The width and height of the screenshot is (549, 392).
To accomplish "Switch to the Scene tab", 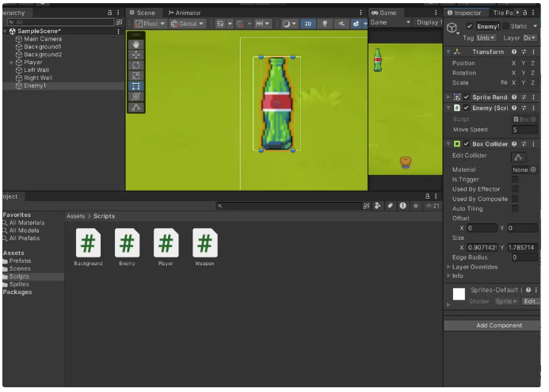I will tap(145, 13).
